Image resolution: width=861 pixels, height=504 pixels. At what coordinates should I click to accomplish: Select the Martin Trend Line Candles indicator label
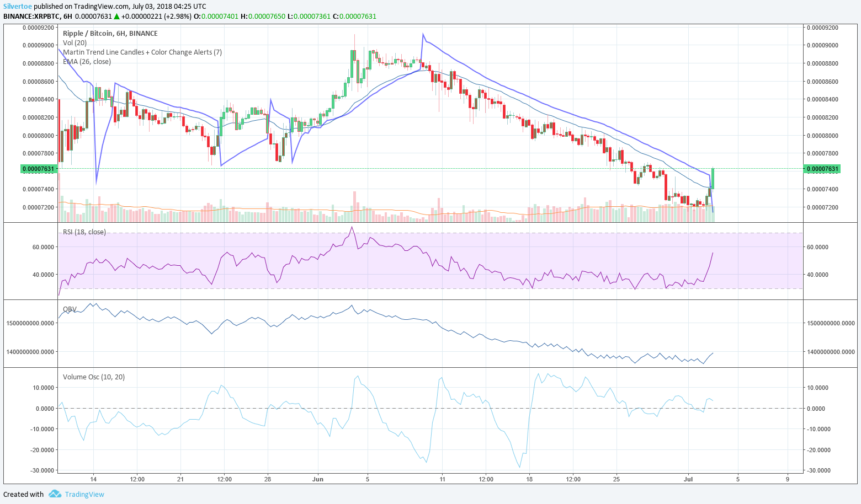click(142, 52)
